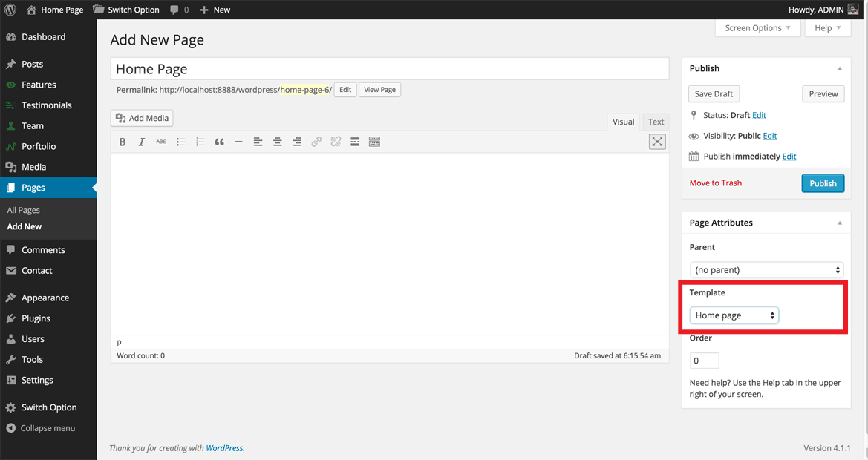Click inside the Order number field
This screenshot has height=460, width=868.
click(703, 360)
